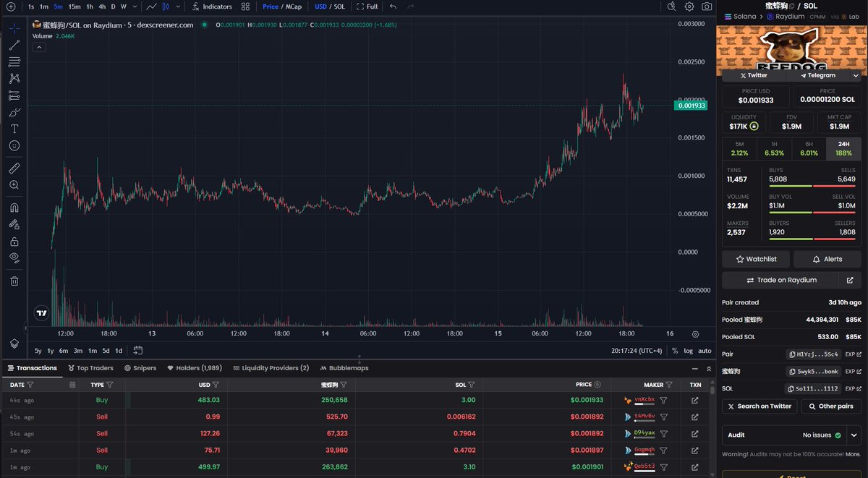Open the chart style dropdown arrow
The width and height of the screenshot is (868, 478).
178,7
